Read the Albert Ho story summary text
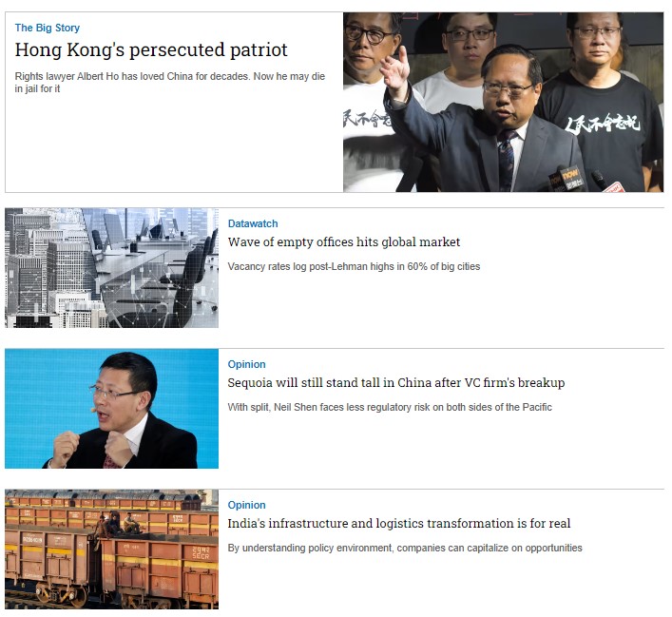 point(170,83)
